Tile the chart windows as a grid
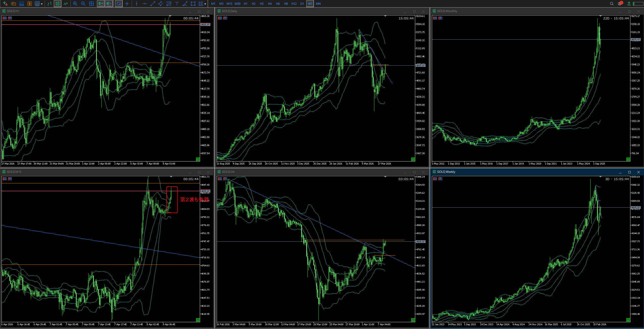 [92, 4]
